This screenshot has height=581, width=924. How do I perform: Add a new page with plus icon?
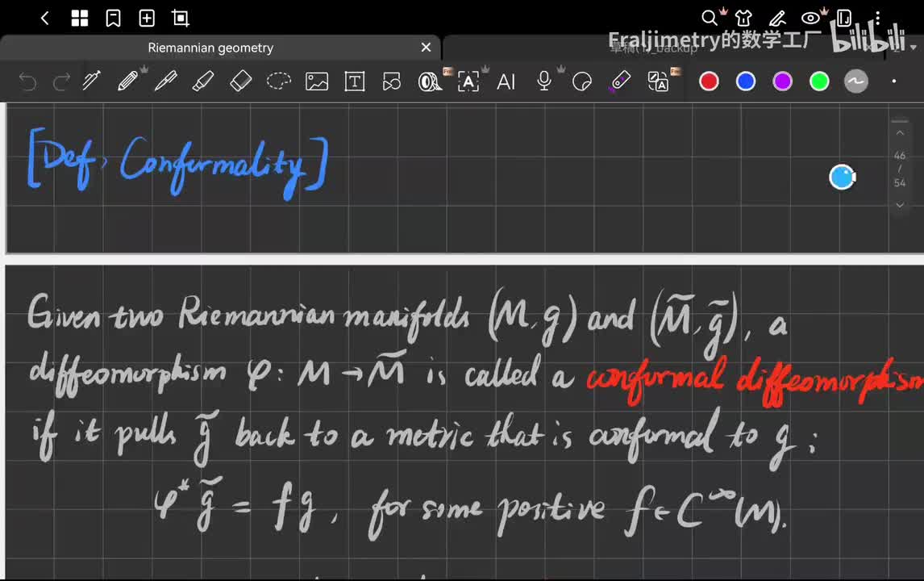pyautogui.click(x=147, y=19)
